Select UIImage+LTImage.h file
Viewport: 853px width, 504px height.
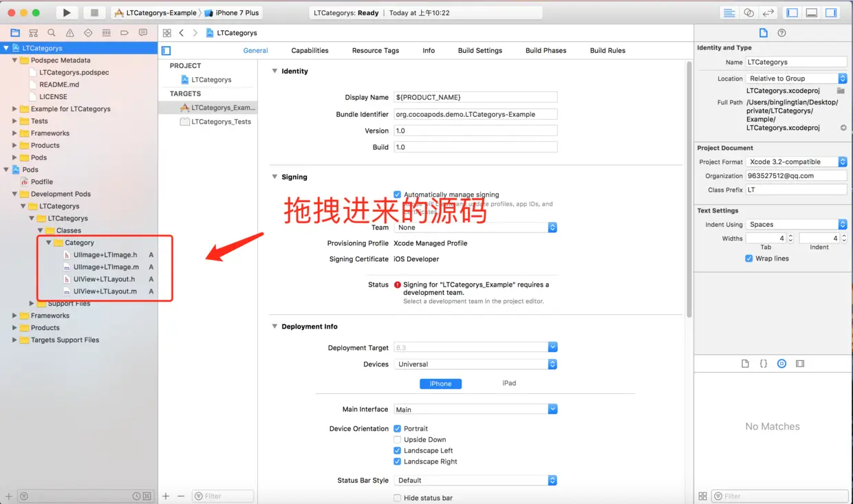[105, 255]
